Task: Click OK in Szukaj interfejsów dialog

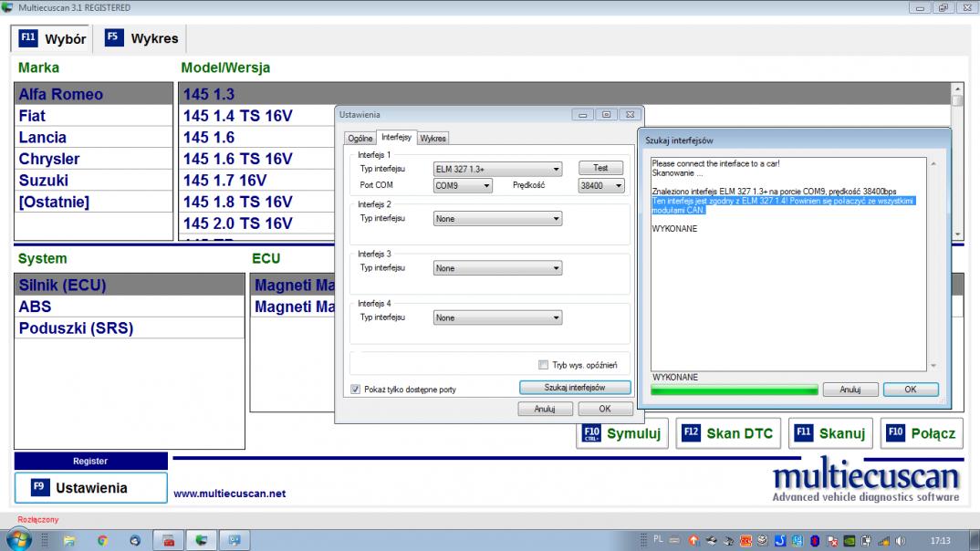Action: pyautogui.click(x=910, y=390)
